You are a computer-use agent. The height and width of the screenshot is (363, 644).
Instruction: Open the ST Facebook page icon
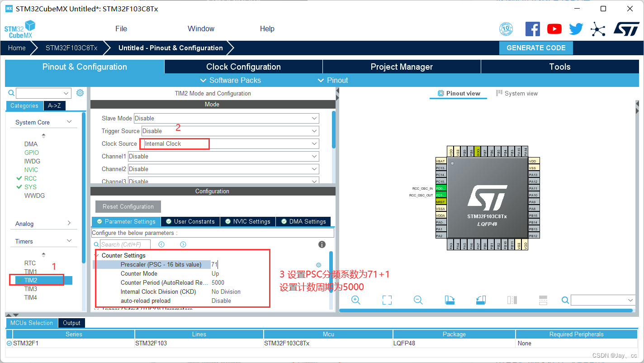tap(533, 29)
